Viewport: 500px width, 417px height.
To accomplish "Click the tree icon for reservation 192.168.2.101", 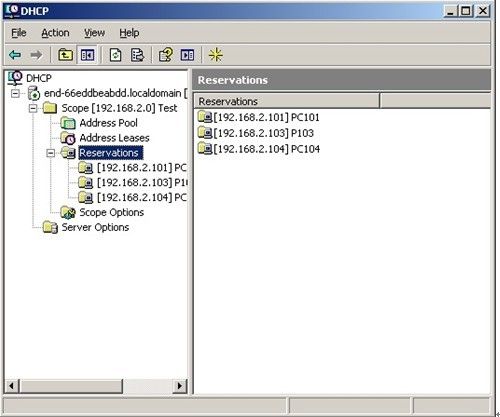I will tap(86, 168).
